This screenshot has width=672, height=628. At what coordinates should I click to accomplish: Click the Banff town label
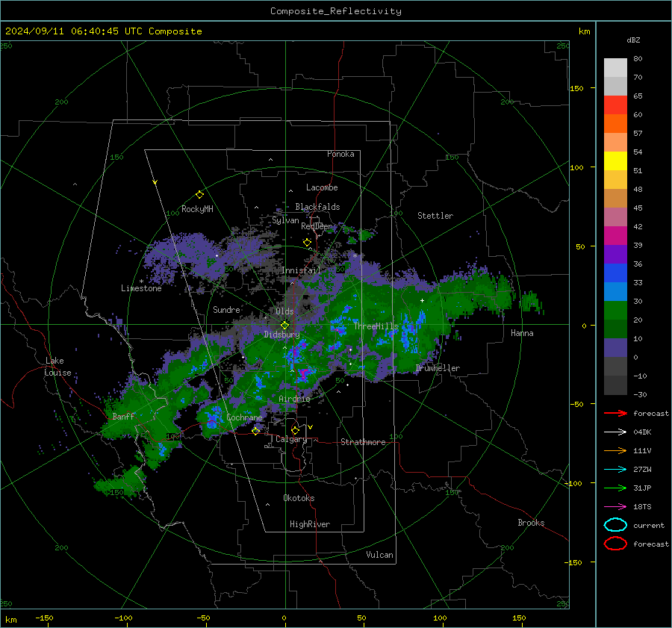coord(123,416)
